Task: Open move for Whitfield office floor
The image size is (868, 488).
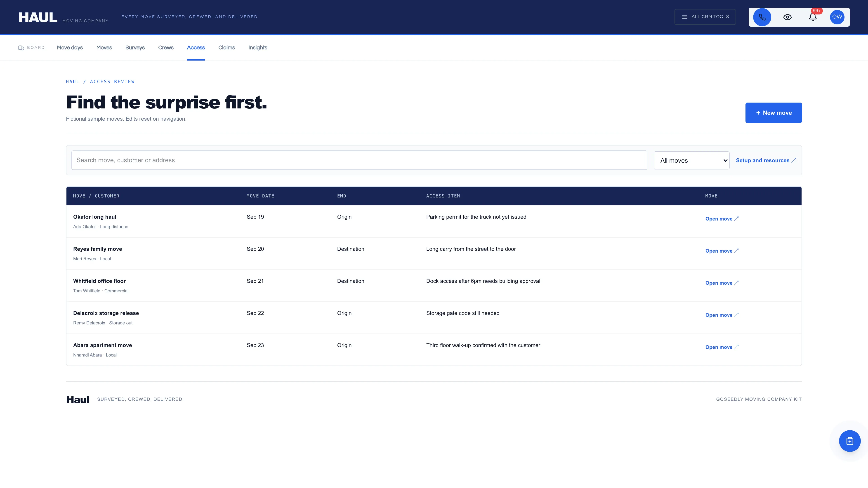Action: pos(722,283)
